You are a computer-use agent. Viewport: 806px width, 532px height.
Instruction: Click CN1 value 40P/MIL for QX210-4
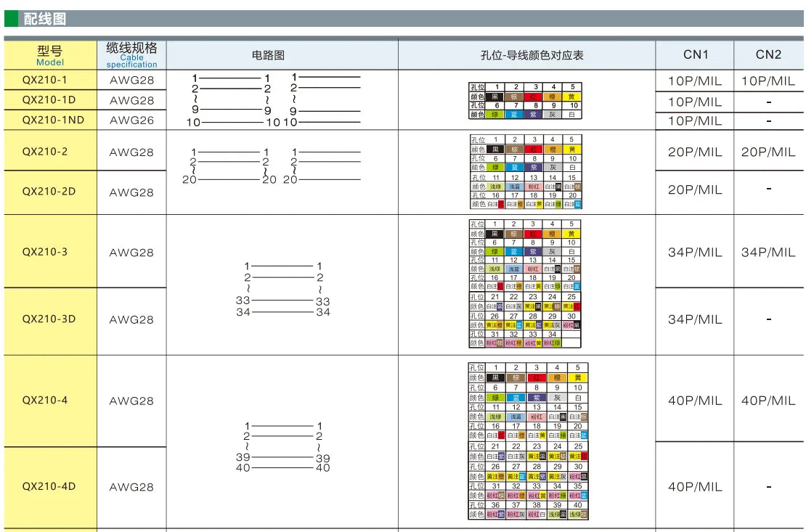tap(695, 401)
